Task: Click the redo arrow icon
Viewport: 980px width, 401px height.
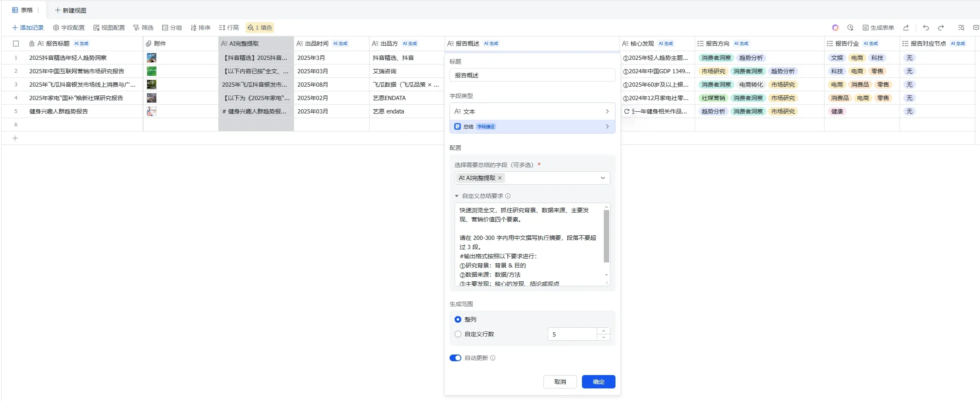Action: click(x=941, y=27)
